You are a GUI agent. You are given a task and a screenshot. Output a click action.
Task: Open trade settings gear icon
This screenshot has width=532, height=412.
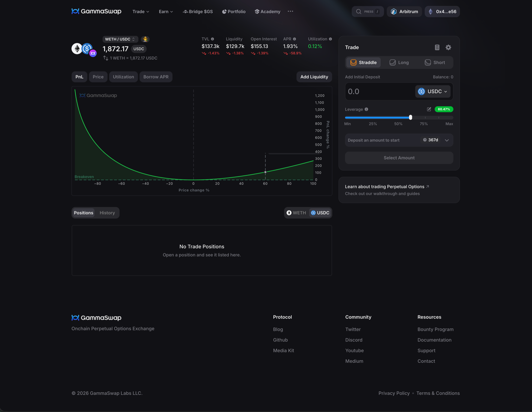pos(448,47)
